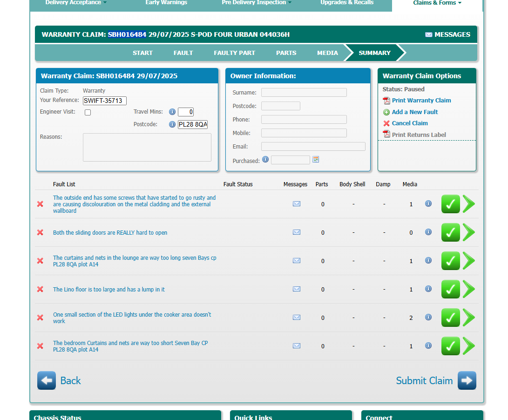This screenshot has width=508, height=420.
Task: Click the owner Mobile field
Action: [304, 133]
